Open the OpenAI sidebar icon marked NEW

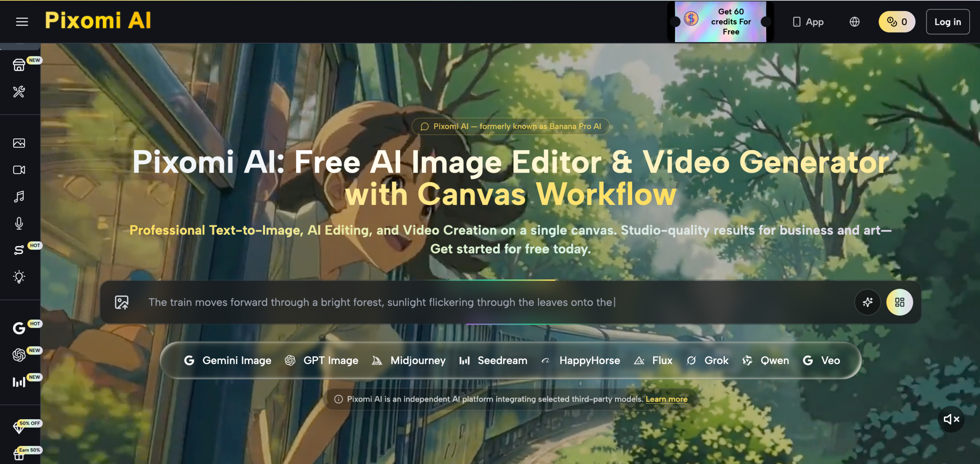(x=19, y=355)
